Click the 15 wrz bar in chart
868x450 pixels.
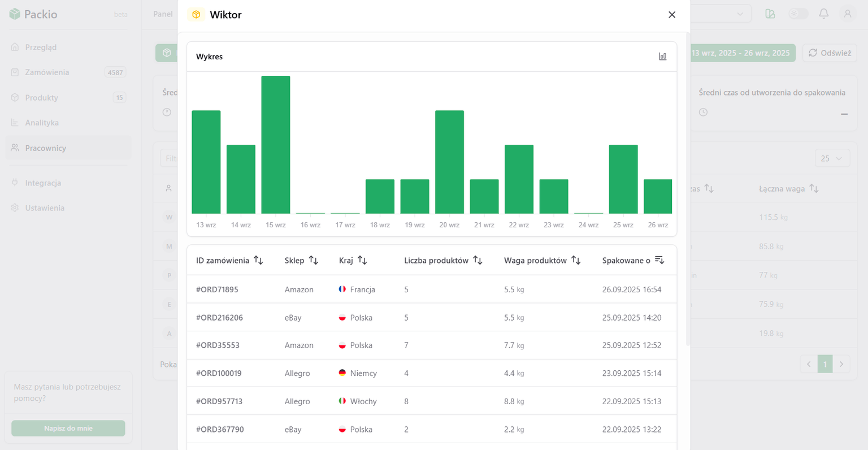click(276, 145)
